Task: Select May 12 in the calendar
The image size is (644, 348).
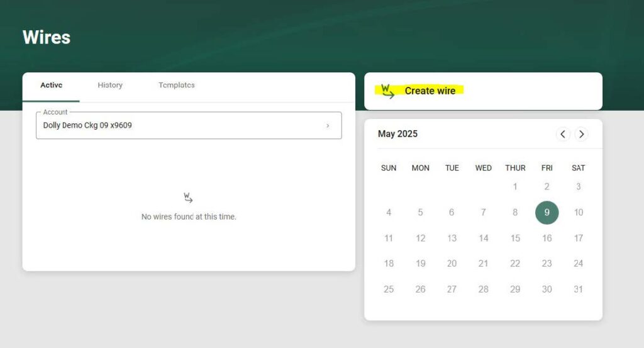Action: click(420, 239)
